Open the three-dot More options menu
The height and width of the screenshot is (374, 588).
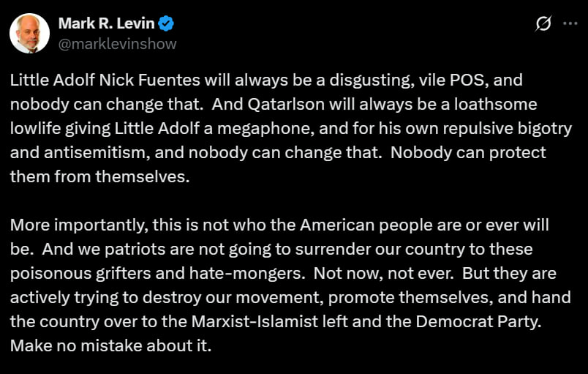tap(570, 24)
